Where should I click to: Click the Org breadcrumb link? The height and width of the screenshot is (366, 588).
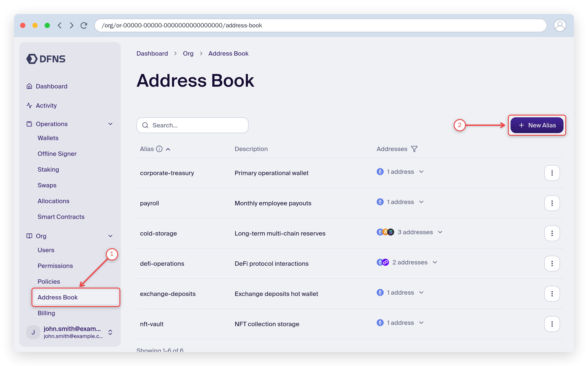click(188, 53)
